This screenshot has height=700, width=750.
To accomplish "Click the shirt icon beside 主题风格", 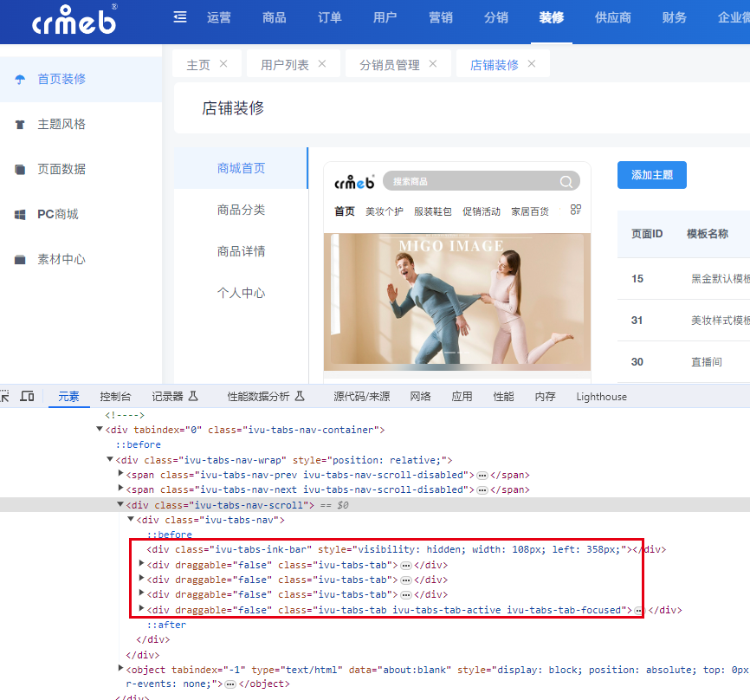I will [x=20, y=125].
